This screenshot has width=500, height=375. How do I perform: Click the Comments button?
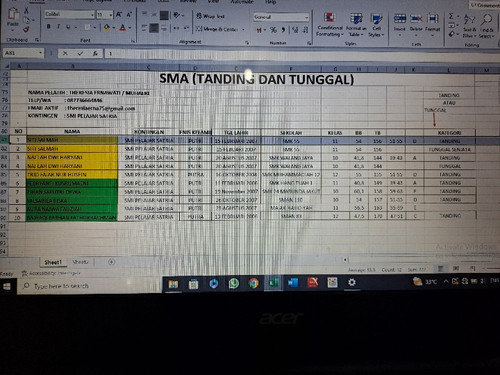485,5
